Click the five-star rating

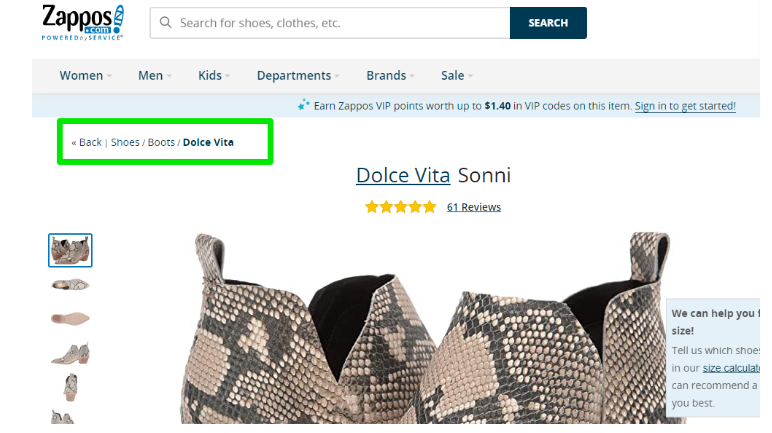pos(400,207)
